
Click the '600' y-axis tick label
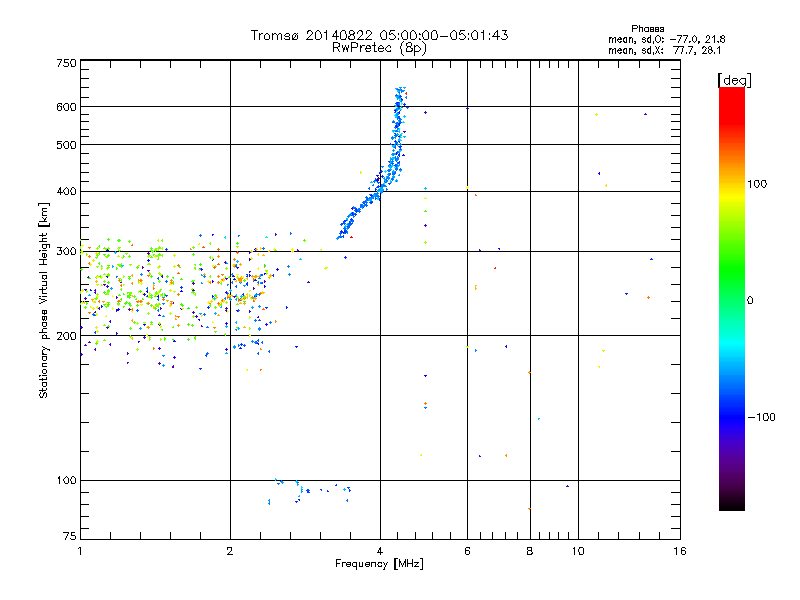click(x=66, y=107)
